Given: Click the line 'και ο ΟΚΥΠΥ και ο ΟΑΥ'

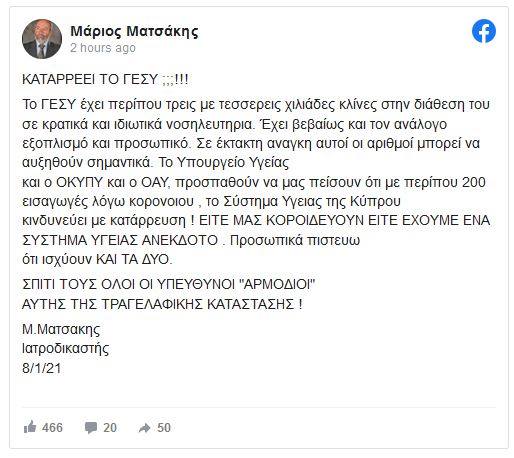Looking at the screenshot, I should click(254, 182).
